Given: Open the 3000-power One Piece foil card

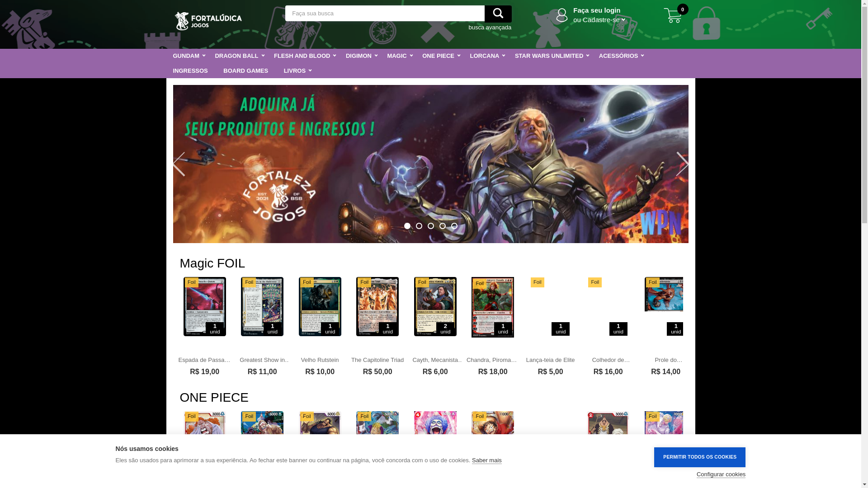Looking at the screenshot, I should tap(204, 423).
